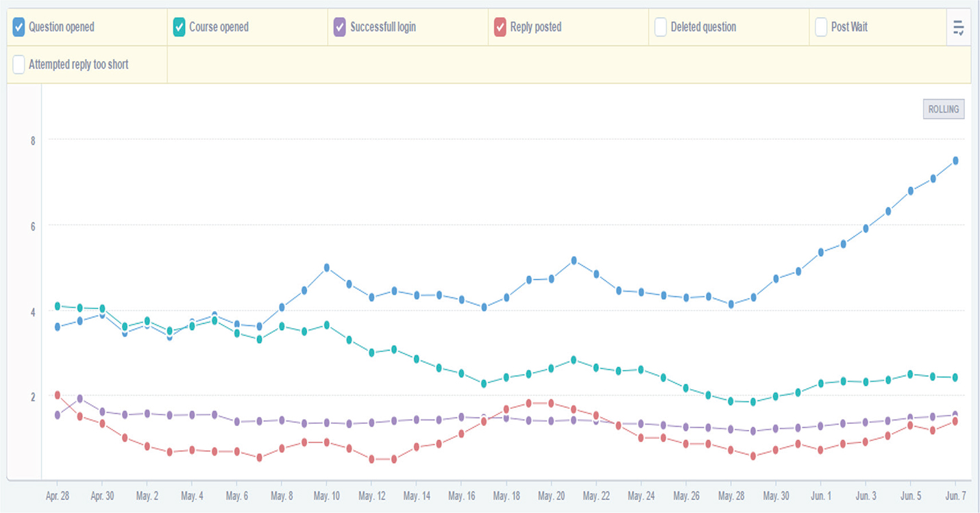Click the Reply posted point on Apr. 28
Image resolution: width=980 pixels, height=513 pixels.
pyautogui.click(x=58, y=395)
